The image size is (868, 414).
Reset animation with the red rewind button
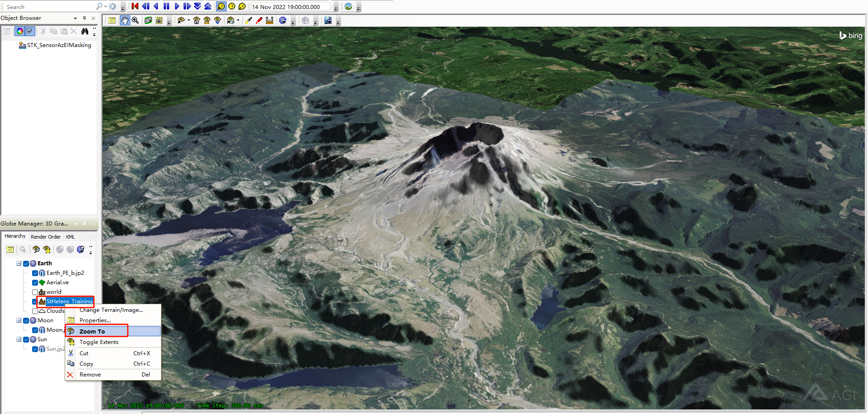point(135,6)
